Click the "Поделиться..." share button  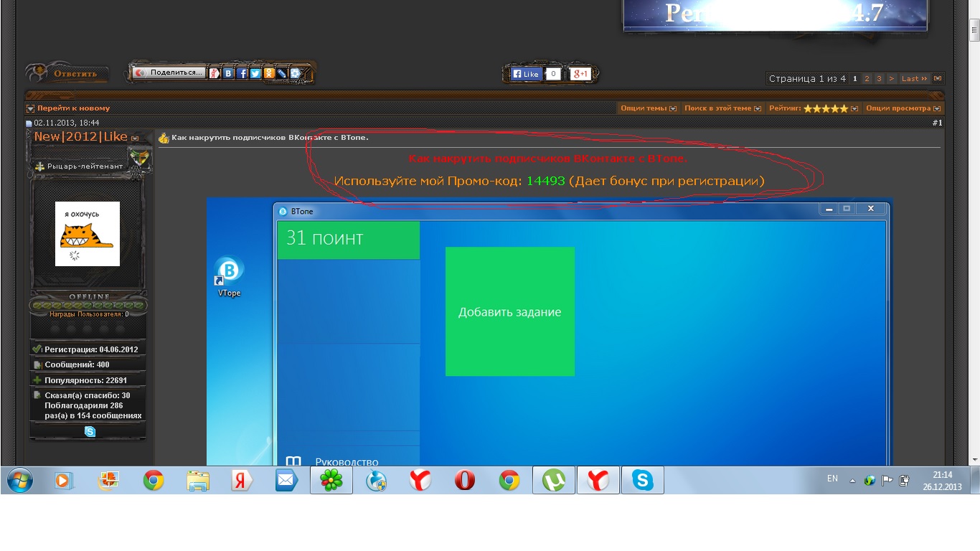coord(169,72)
